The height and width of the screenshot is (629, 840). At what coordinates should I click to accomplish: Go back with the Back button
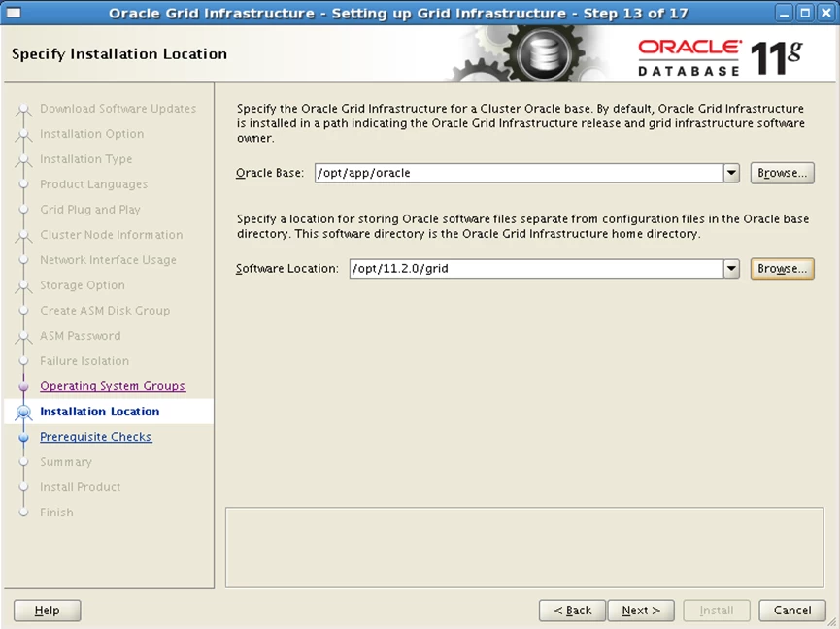(572, 611)
